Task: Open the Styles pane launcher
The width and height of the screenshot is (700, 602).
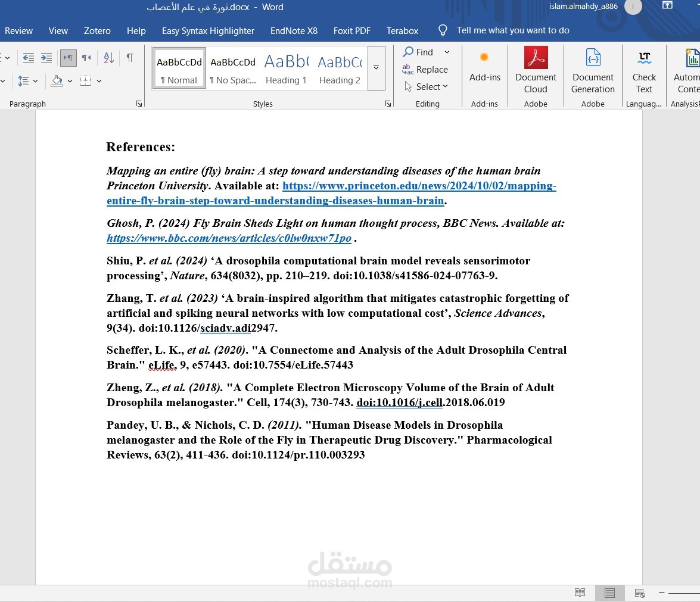Action: 387,104
